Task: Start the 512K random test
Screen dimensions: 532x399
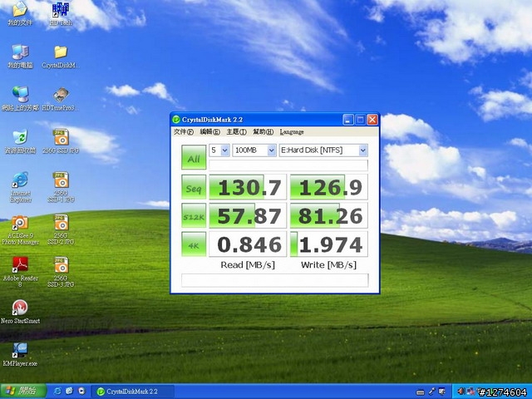Action: pyautogui.click(x=194, y=215)
